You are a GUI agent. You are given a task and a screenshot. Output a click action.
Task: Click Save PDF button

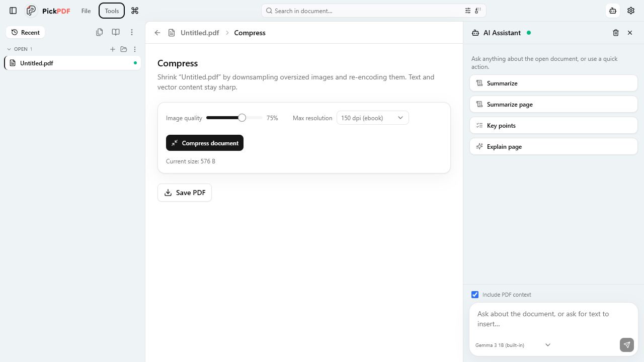[185, 193]
